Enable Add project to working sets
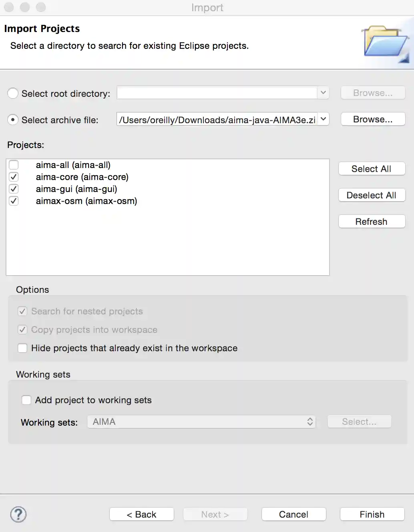The image size is (414, 532). click(26, 400)
